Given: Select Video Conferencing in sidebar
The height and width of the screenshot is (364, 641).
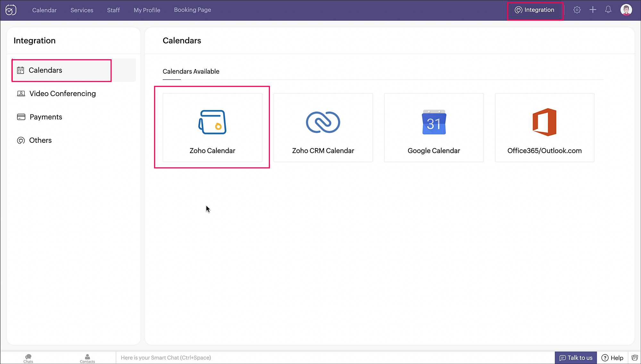Looking at the screenshot, I should point(62,93).
